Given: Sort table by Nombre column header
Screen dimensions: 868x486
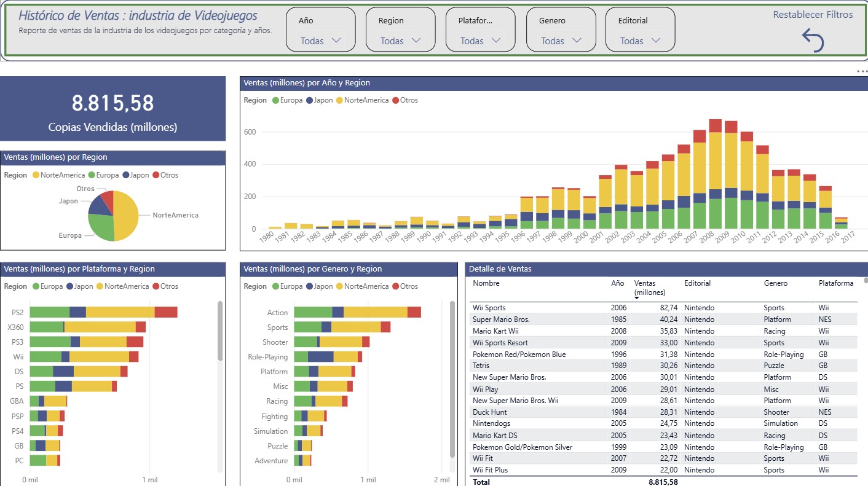Looking at the screenshot, I should 486,283.
